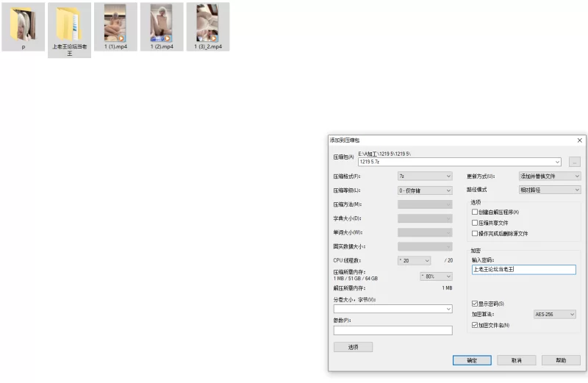Select the folder named p
The height and width of the screenshot is (383, 588).
24,27
